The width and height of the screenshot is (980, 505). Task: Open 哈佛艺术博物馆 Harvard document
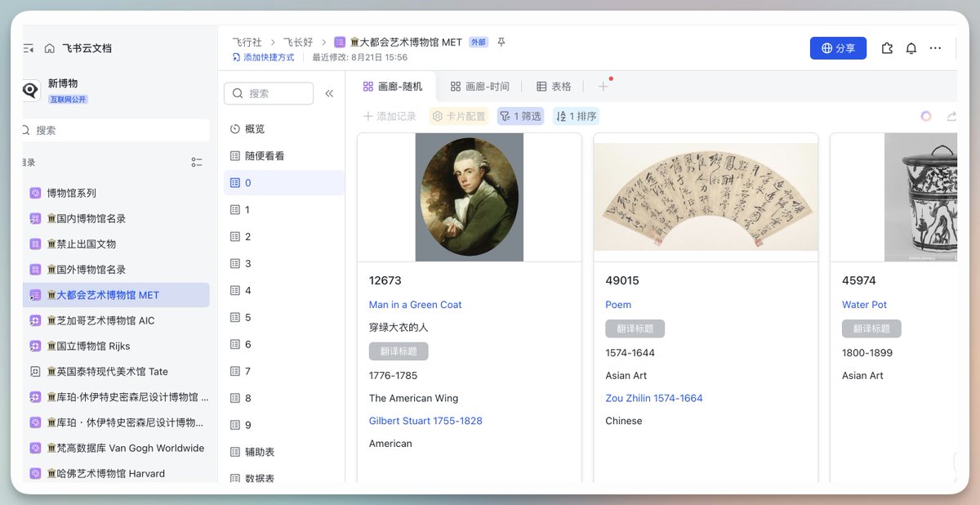[x=116, y=473]
